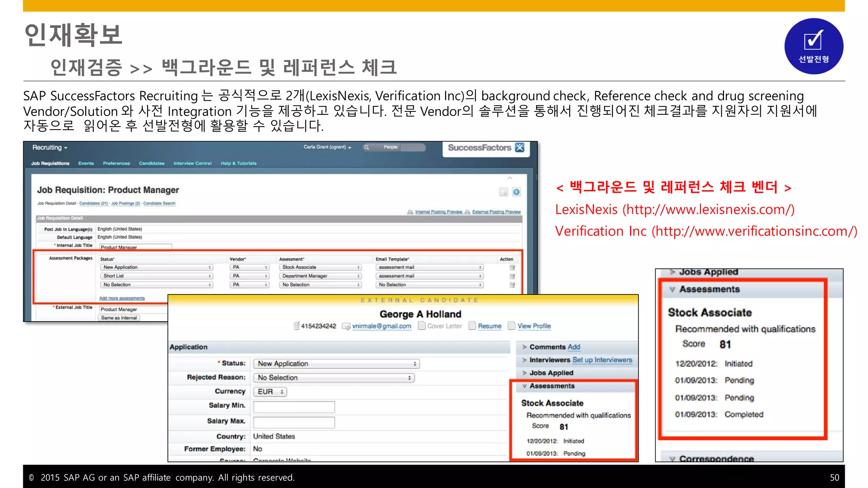
Task: Open the EUR currency dropdown
Action: [270, 392]
